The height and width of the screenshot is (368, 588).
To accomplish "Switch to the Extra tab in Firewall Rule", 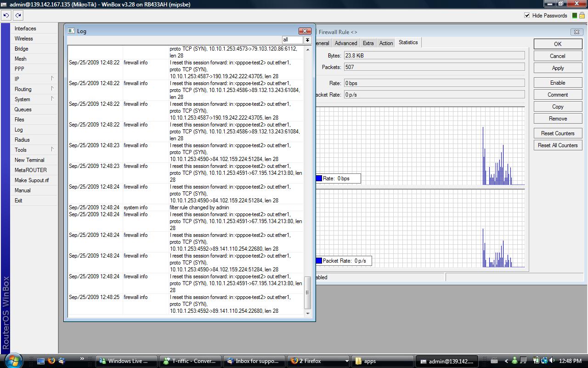I will (368, 43).
